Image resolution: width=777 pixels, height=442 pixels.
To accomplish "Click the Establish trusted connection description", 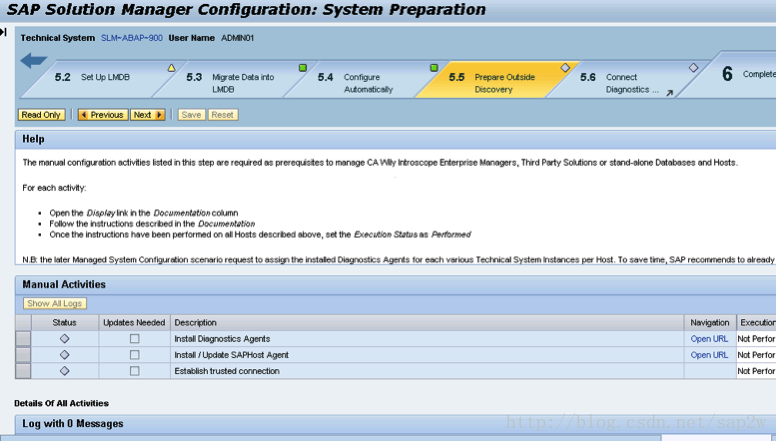I will coord(227,371).
